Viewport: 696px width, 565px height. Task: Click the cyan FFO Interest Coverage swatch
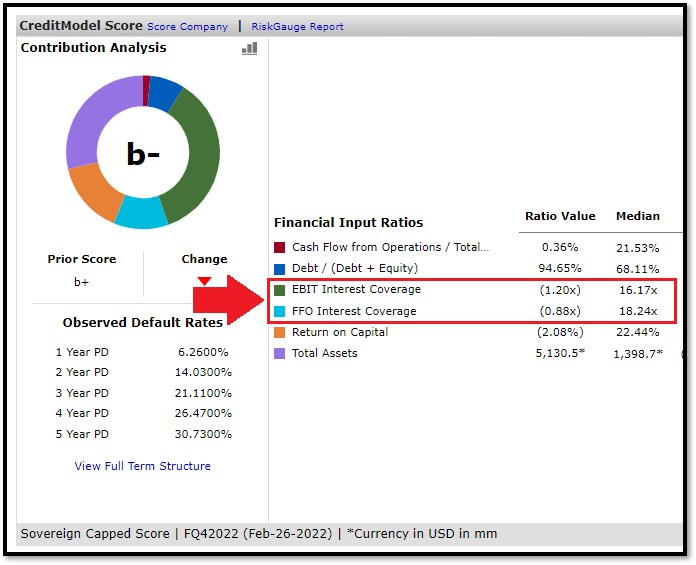(280, 311)
